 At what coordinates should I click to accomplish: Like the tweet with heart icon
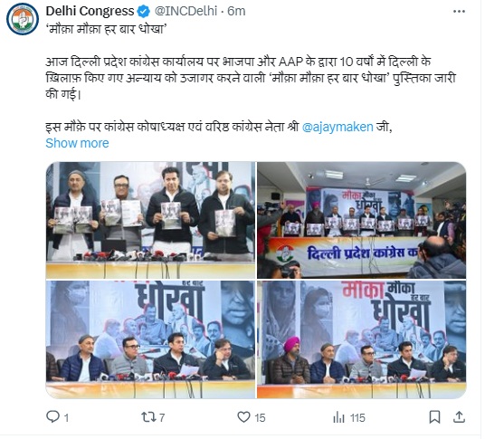[x=243, y=417]
